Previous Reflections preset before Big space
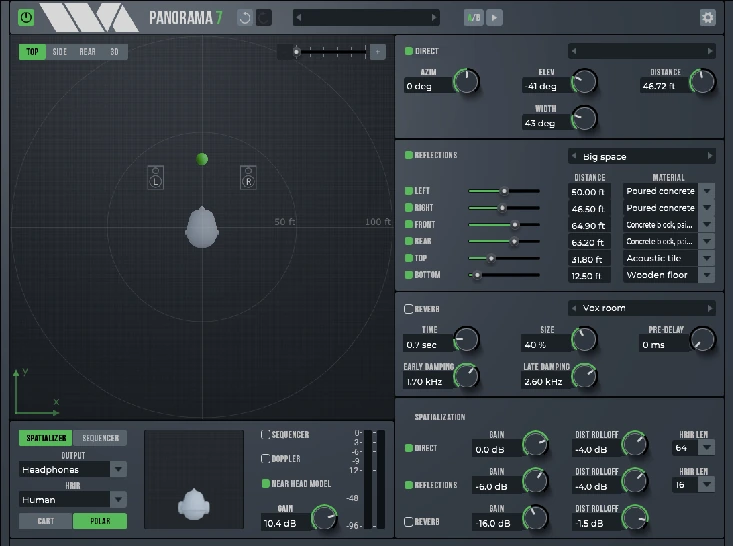 pyautogui.click(x=574, y=156)
